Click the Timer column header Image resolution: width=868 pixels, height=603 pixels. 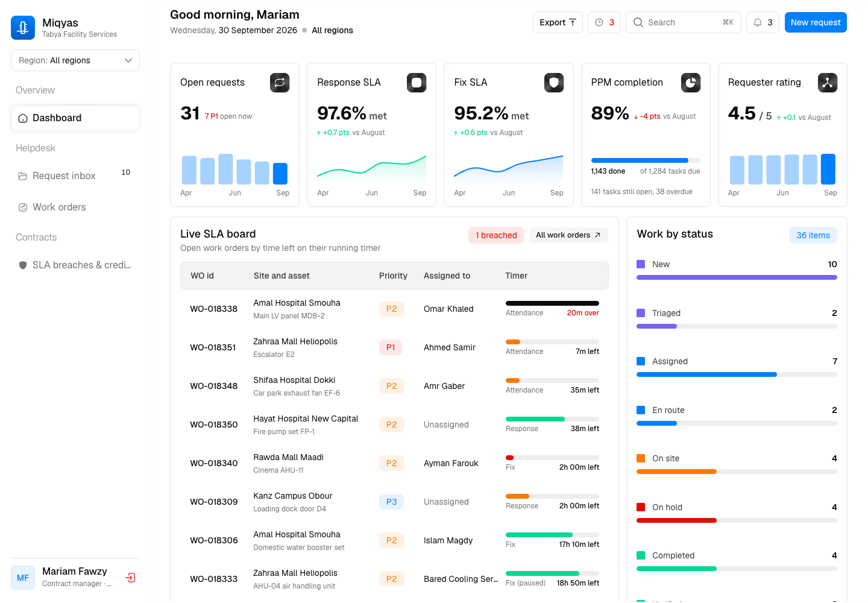pos(517,276)
